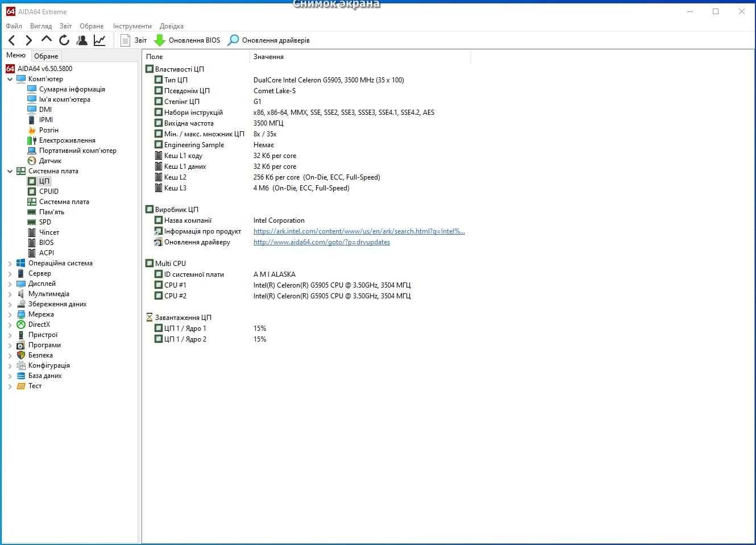Go forward with the right arrow button
The image size is (756, 545).
(29, 40)
